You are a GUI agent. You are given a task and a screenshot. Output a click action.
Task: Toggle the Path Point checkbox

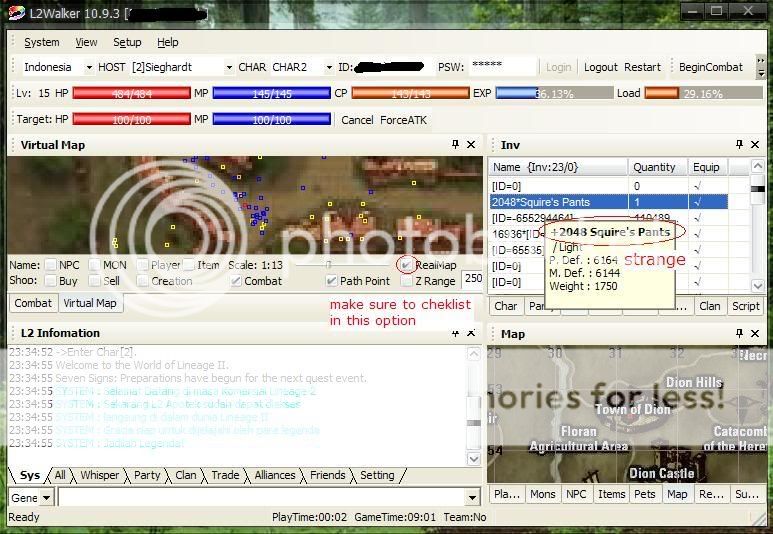pyautogui.click(x=331, y=281)
